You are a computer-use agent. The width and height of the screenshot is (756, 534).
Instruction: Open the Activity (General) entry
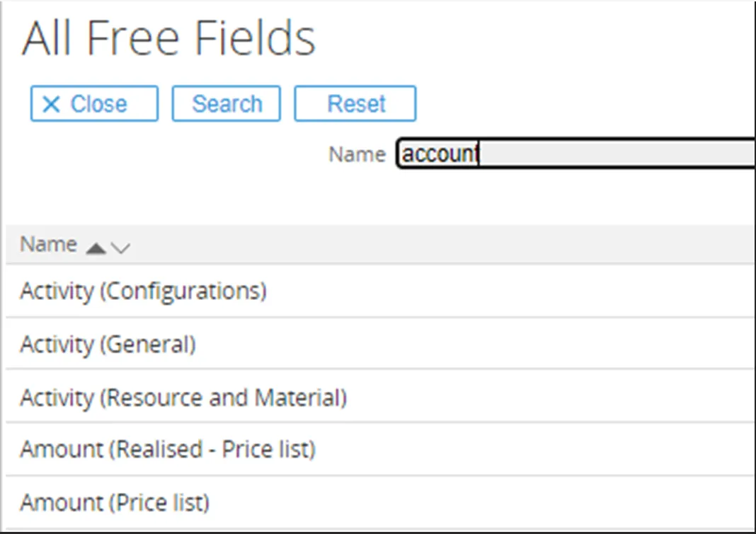(108, 344)
